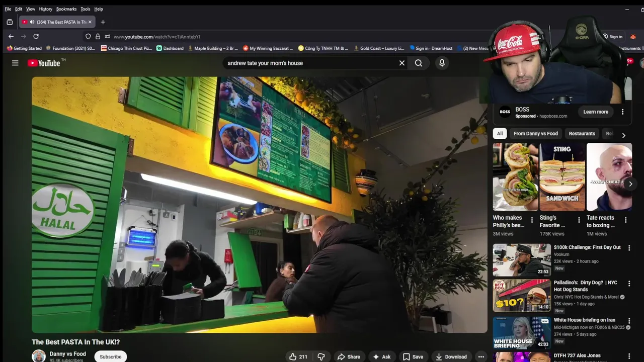Open 'Palladino's: Dirty Dog?' video thumbnail

522,296
